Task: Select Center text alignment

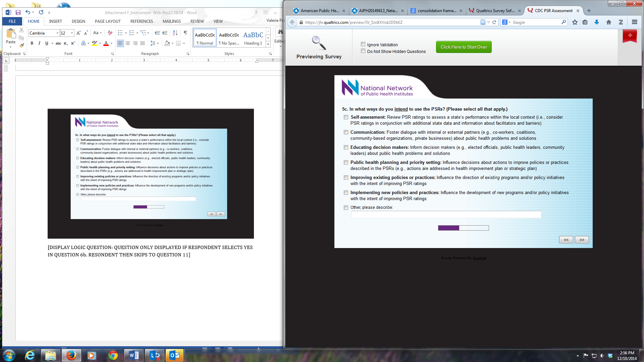Action: pyautogui.click(x=128, y=43)
